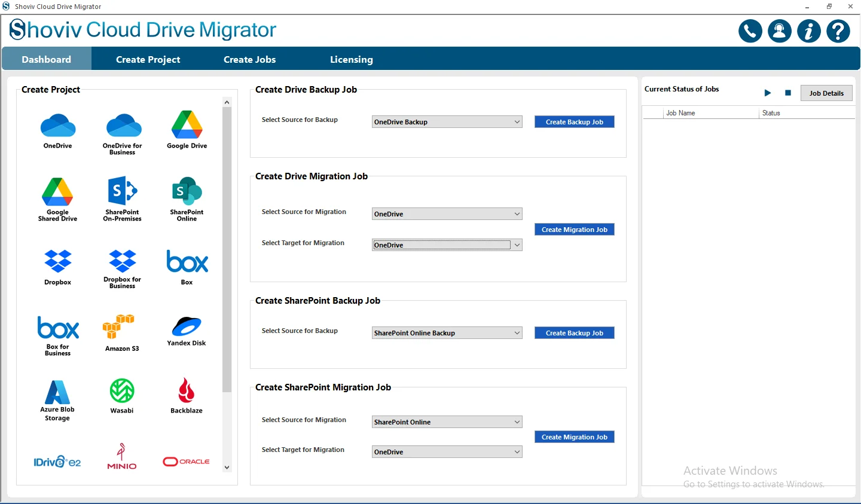Screen dimensions: 861x504
Task: Open the help question-mark icon
Action: 838,31
